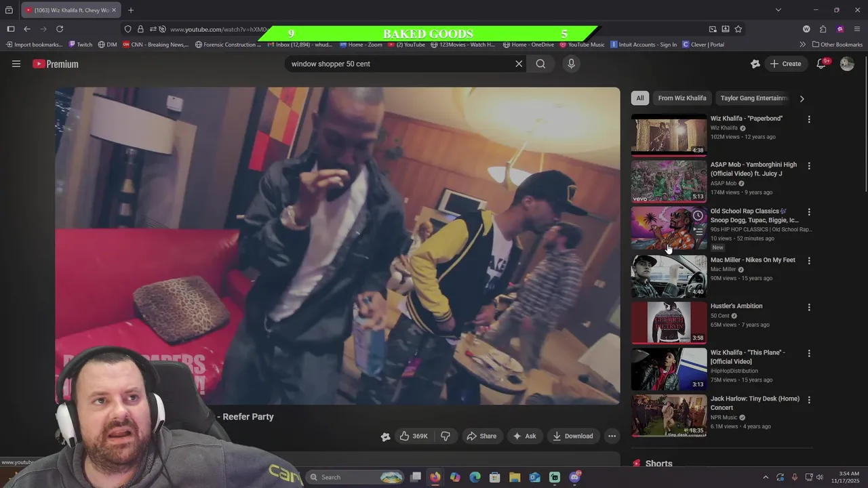Screen dimensions: 868x488
Task: Bookmark this page with the star
Action: point(738,29)
